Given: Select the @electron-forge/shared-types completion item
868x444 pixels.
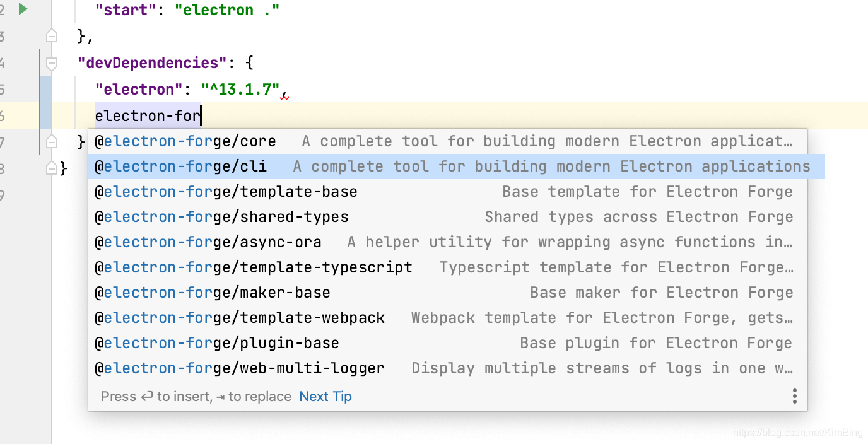Looking at the screenshot, I should point(222,216).
